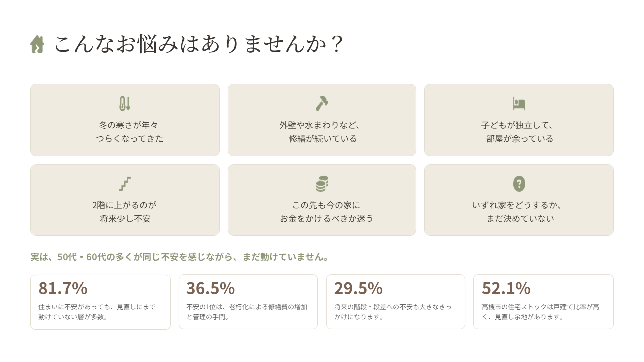
Task: Select the 子どもが独立して、部屋が余っている card
Action: tap(519, 120)
